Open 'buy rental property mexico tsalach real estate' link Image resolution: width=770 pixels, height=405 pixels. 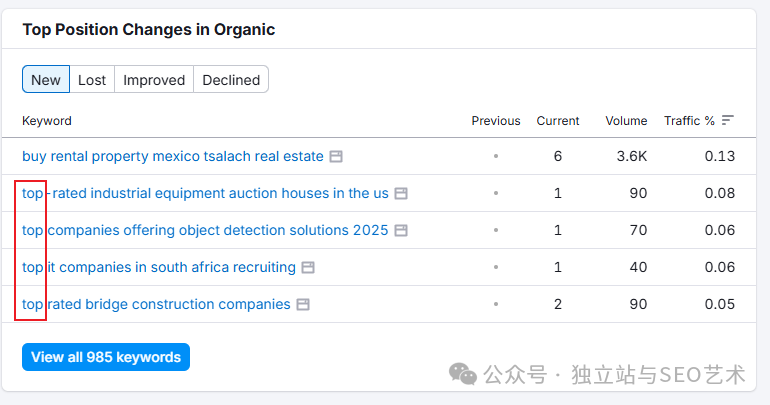(x=173, y=157)
